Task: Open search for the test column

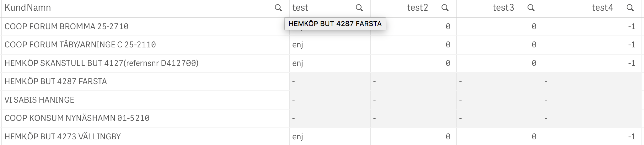Action: click(359, 8)
